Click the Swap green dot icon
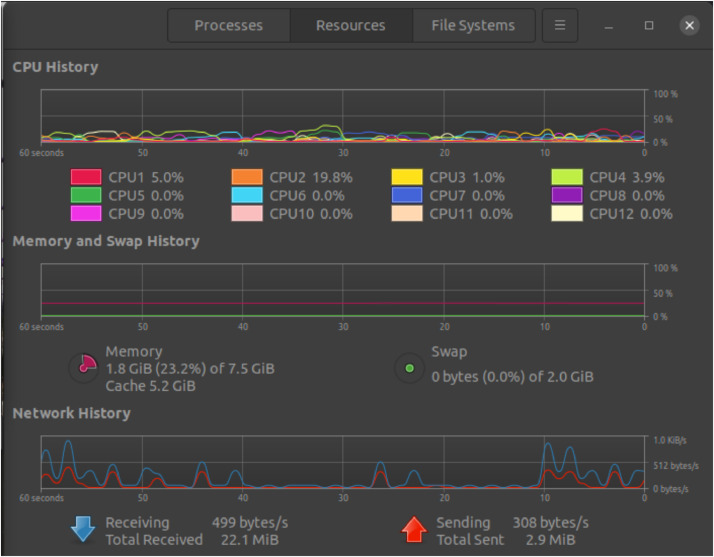714x557 pixels. coord(409,368)
